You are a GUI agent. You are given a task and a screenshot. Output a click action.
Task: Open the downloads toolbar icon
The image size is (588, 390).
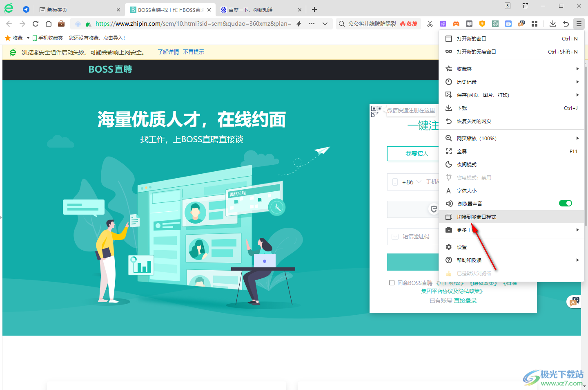point(553,24)
